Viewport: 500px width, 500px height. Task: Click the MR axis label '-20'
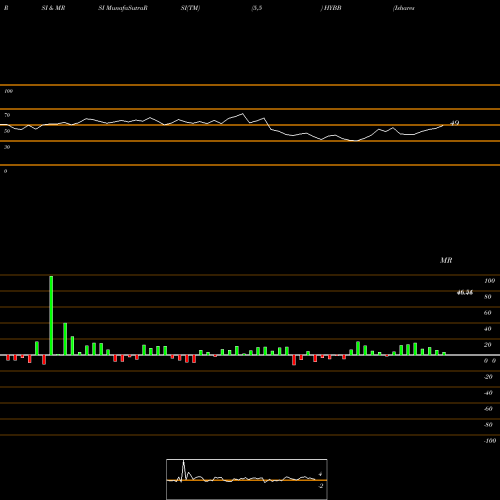point(488,377)
